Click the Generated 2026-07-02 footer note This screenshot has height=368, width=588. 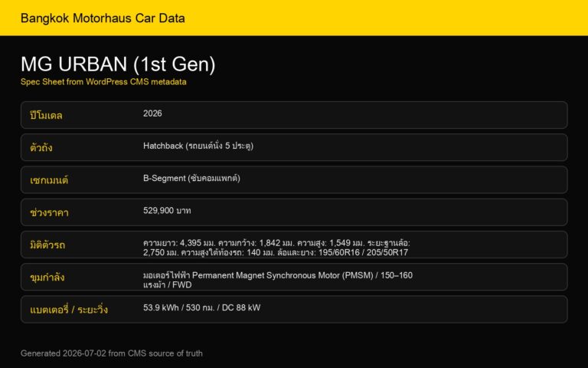pyautogui.click(x=111, y=353)
